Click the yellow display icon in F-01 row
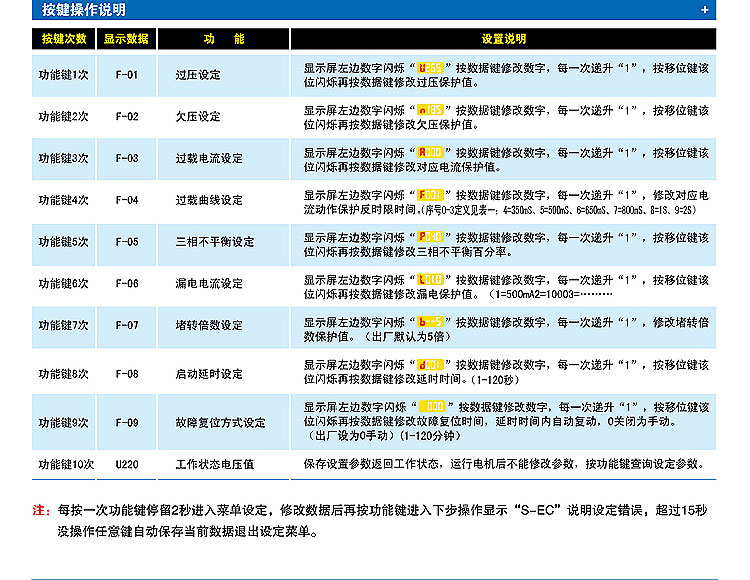The height and width of the screenshot is (580, 750). coord(430,68)
